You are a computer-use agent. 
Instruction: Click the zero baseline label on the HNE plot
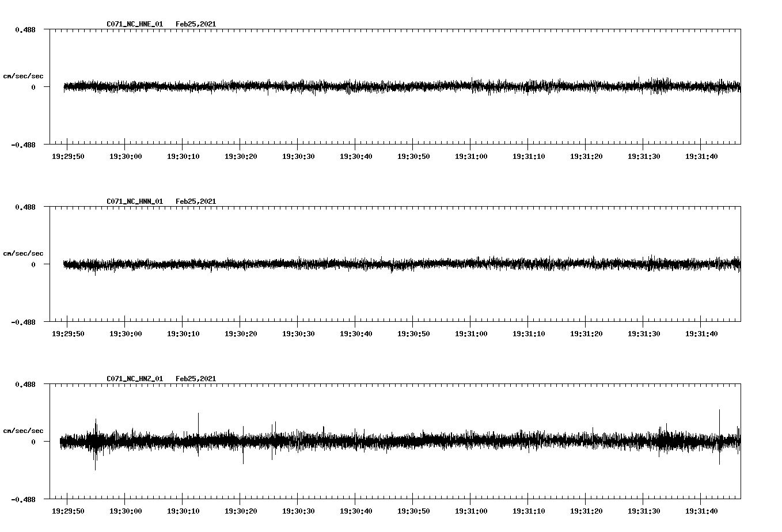[32, 87]
